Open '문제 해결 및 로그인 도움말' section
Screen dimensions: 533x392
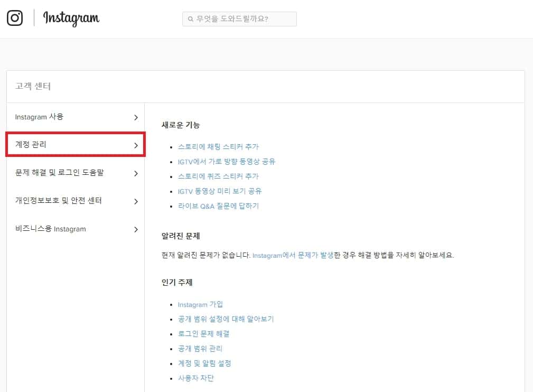pos(60,173)
